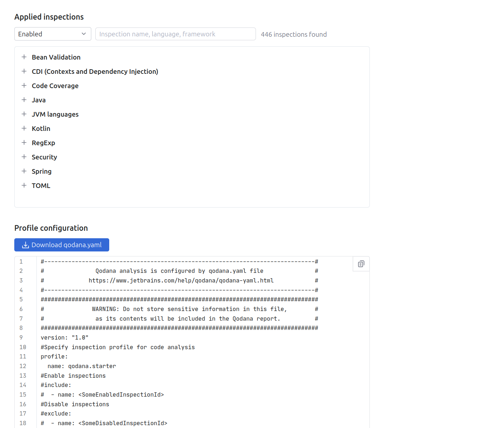Expand JVM languages inspections

(24, 114)
